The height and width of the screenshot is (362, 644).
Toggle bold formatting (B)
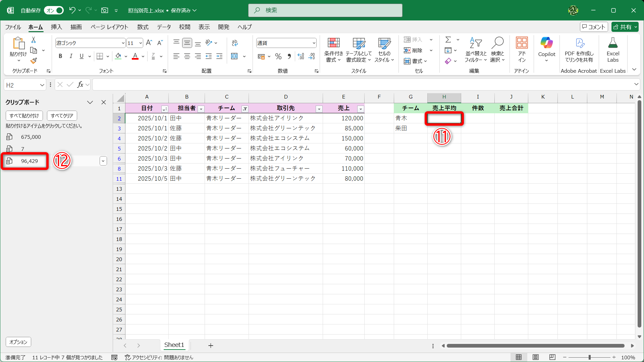pyautogui.click(x=60, y=56)
